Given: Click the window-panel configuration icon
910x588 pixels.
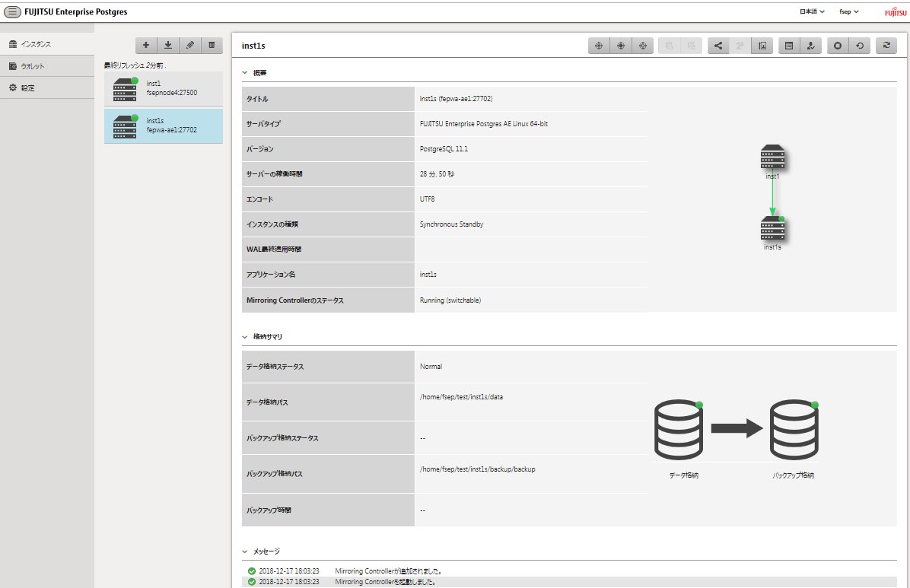Looking at the screenshot, I should tap(789, 46).
